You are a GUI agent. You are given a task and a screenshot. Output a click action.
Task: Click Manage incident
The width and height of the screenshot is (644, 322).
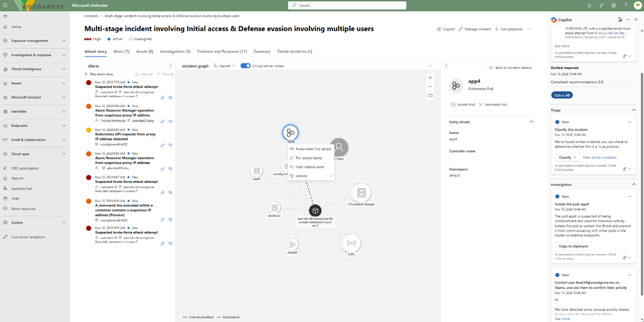point(475,30)
